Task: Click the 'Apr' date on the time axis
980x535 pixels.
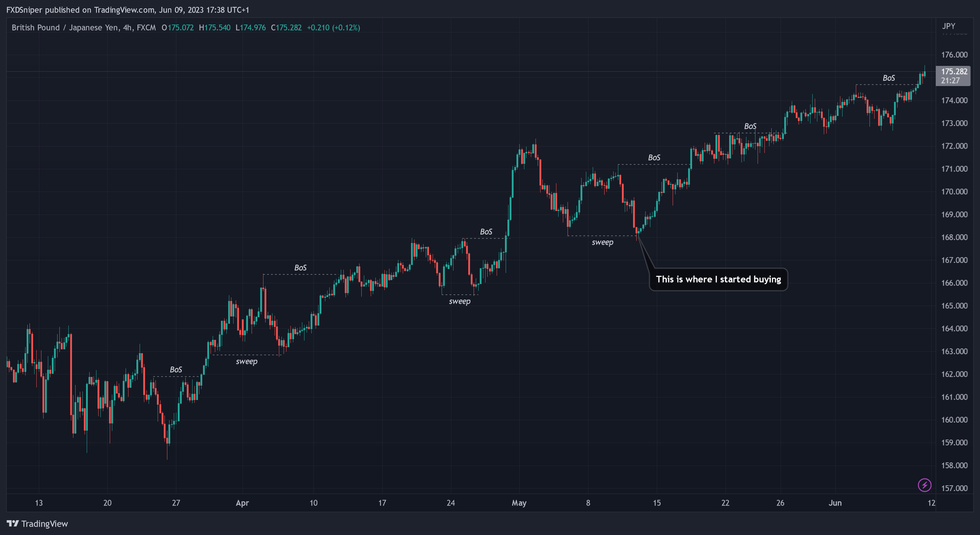Action: click(x=242, y=503)
